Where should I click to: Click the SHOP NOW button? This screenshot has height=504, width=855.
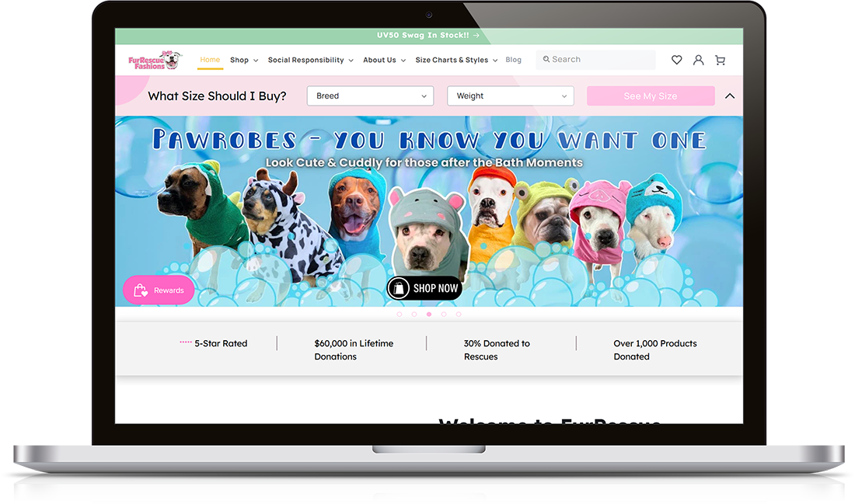[x=424, y=288]
